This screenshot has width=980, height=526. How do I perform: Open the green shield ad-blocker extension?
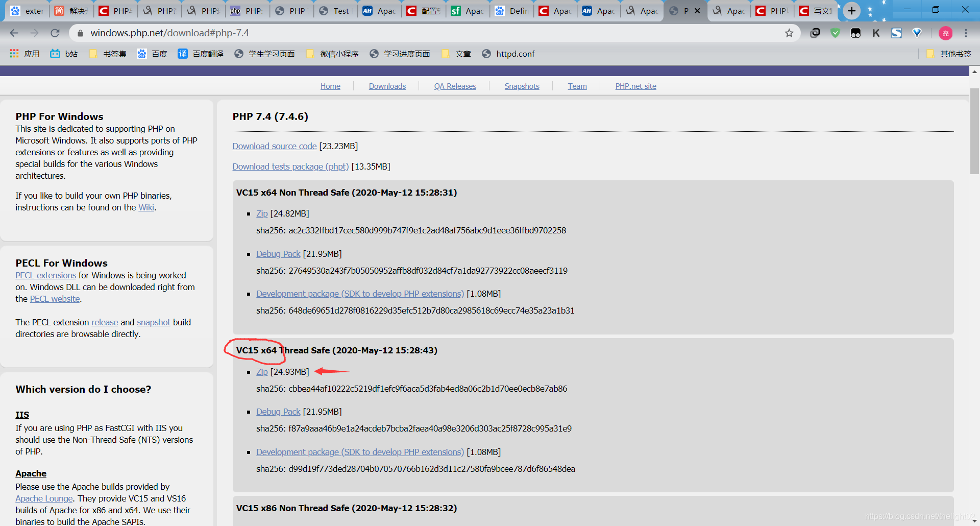pyautogui.click(x=836, y=33)
